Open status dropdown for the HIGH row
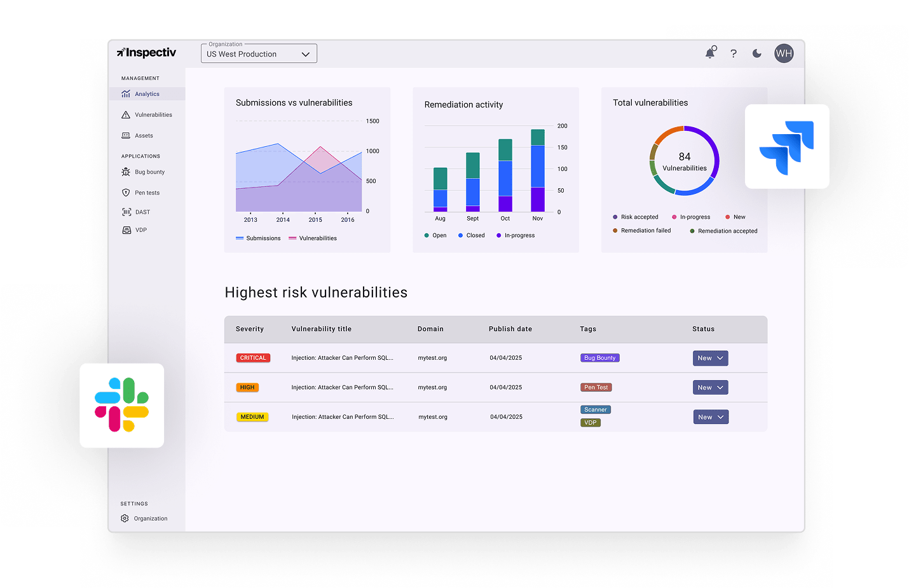909x588 pixels. coord(710,387)
